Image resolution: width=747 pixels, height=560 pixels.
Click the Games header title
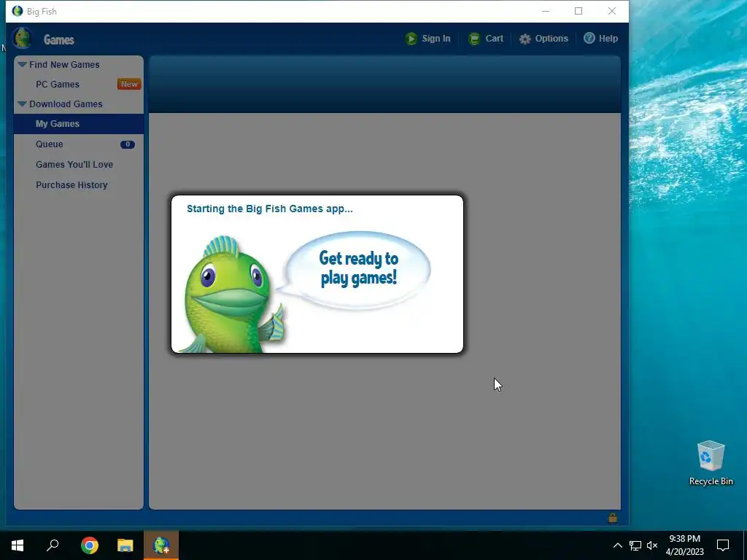(x=58, y=40)
